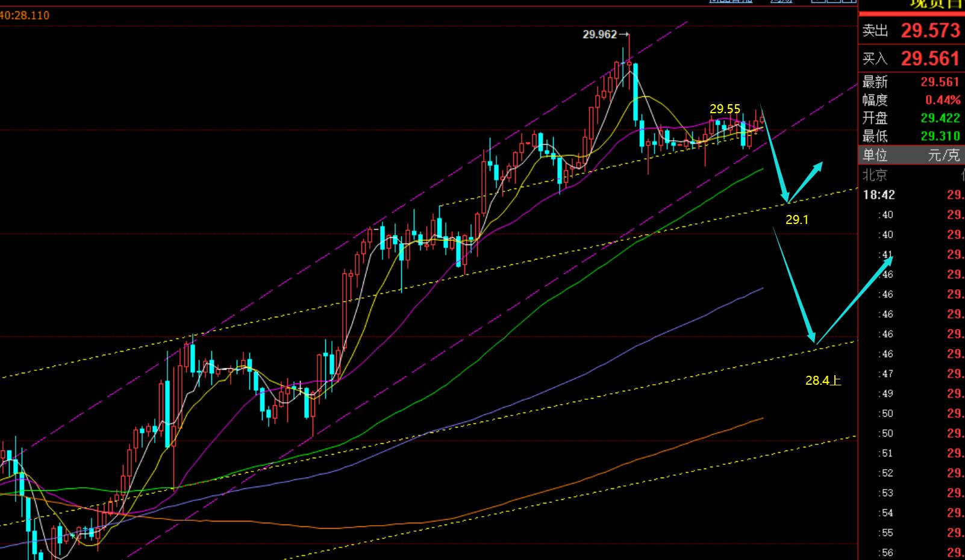
Task: Select the :47 tick row
Action: 911,374
